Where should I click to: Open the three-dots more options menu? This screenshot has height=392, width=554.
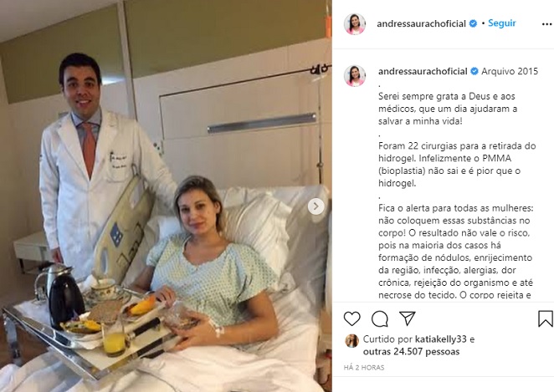(x=546, y=24)
